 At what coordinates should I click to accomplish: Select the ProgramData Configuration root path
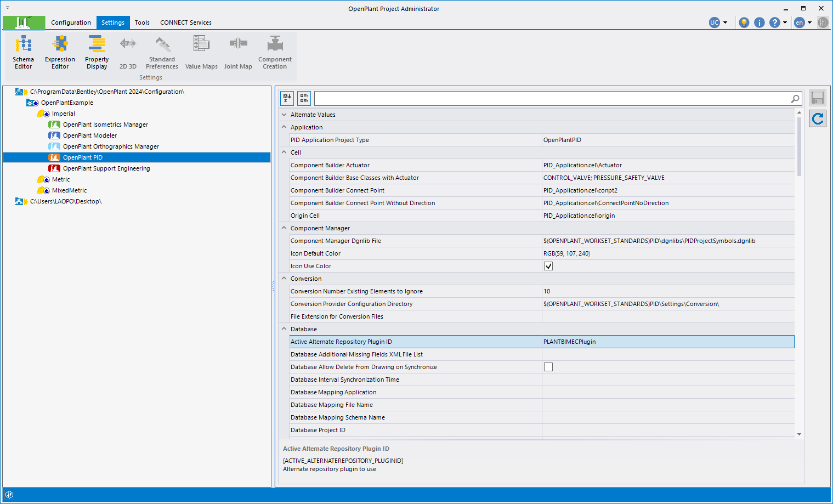(x=107, y=92)
